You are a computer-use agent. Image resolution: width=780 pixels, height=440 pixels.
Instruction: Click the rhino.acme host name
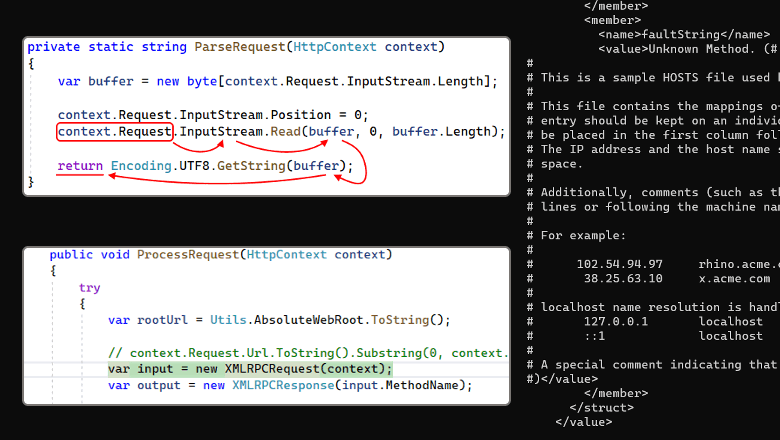[x=739, y=264]
